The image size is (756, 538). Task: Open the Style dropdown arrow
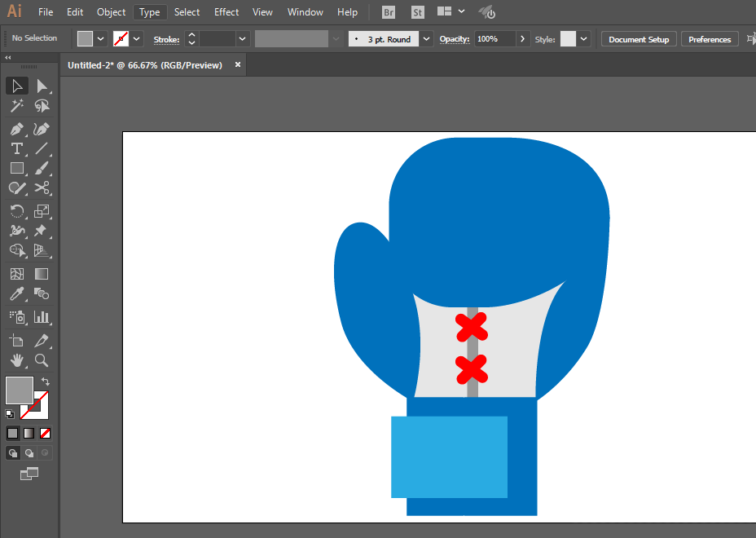click(584, 39)
